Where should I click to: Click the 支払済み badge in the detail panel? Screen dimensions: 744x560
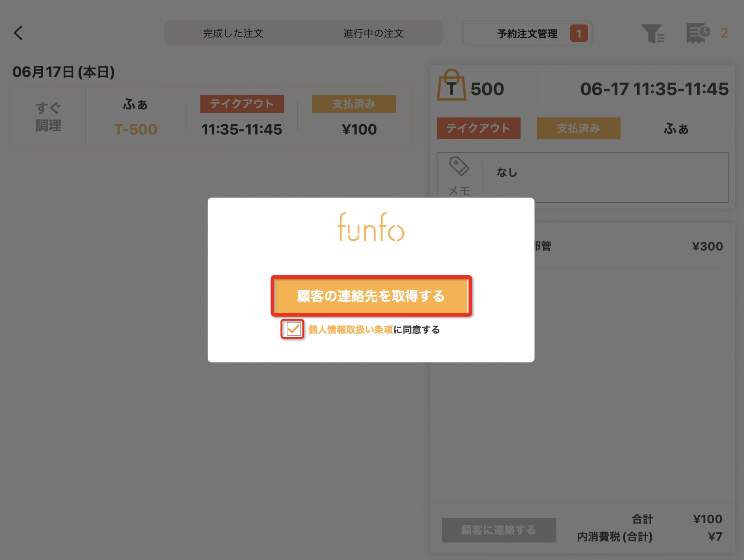(x=578, y=128)
